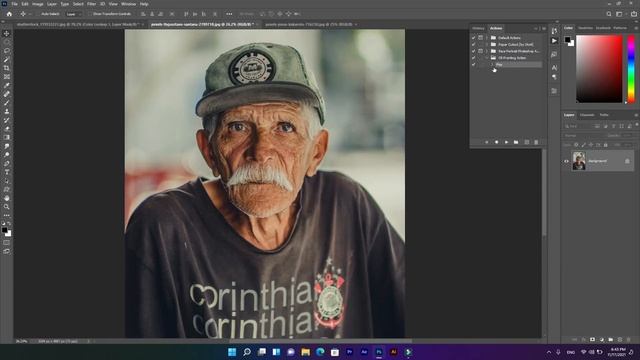Expand the Default Actions folder
Viewport: 640px width, 360px height.
tap(487, 38)
